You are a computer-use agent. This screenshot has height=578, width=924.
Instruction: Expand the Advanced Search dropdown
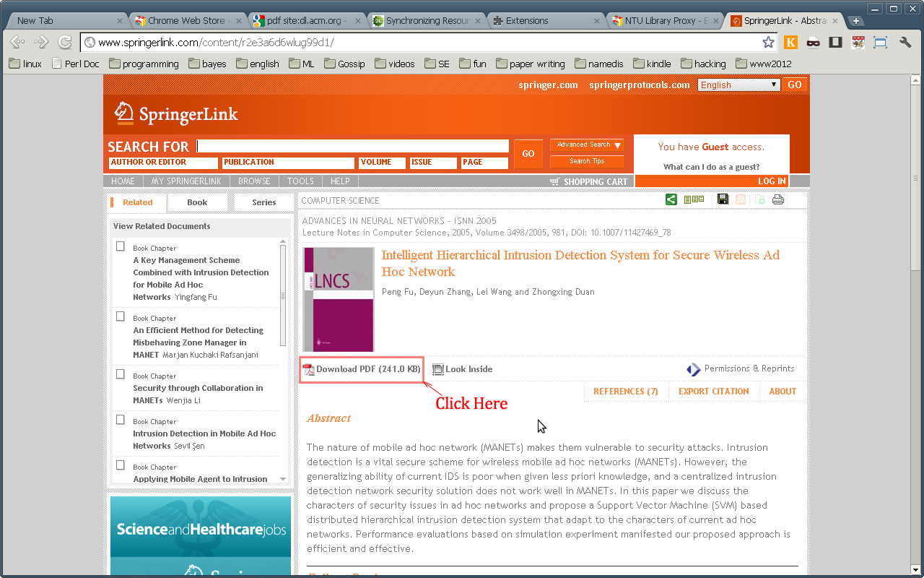(x=586, y=144)
